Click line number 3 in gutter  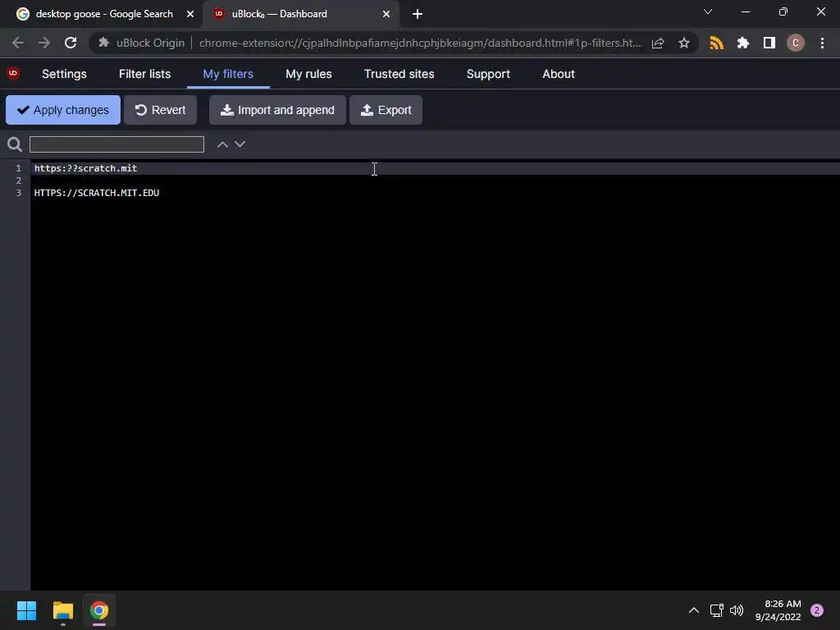(x=19, y=193)
